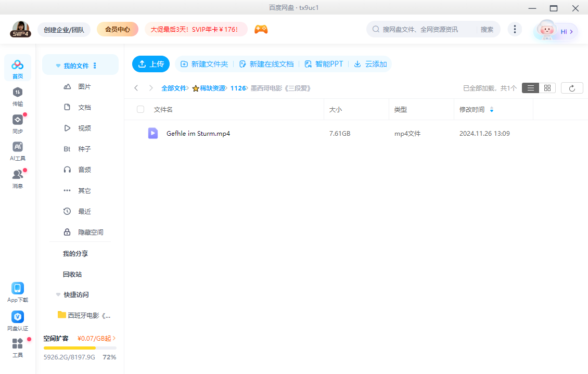
Task: Click the yellow storage usage bar
Action: point(80,348)
